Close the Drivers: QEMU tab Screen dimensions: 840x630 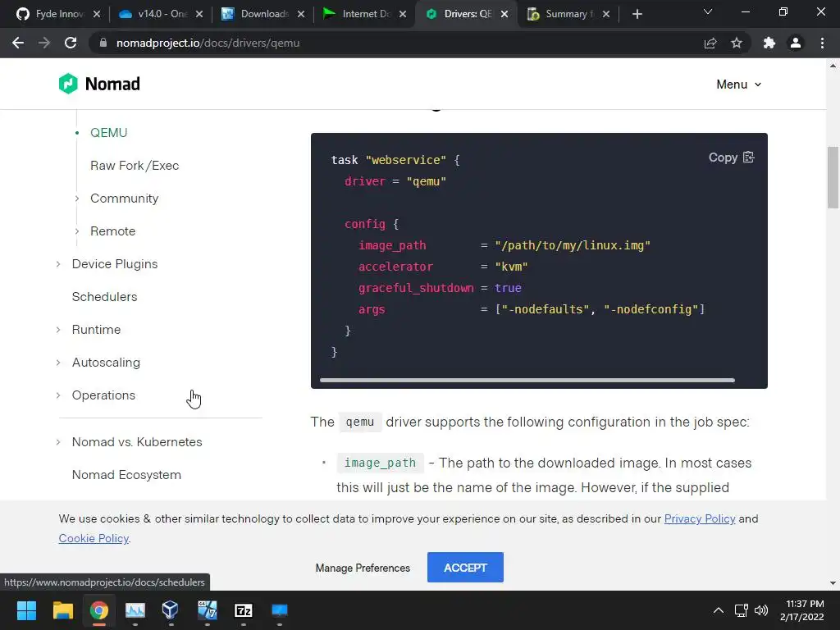click(504, 15)
